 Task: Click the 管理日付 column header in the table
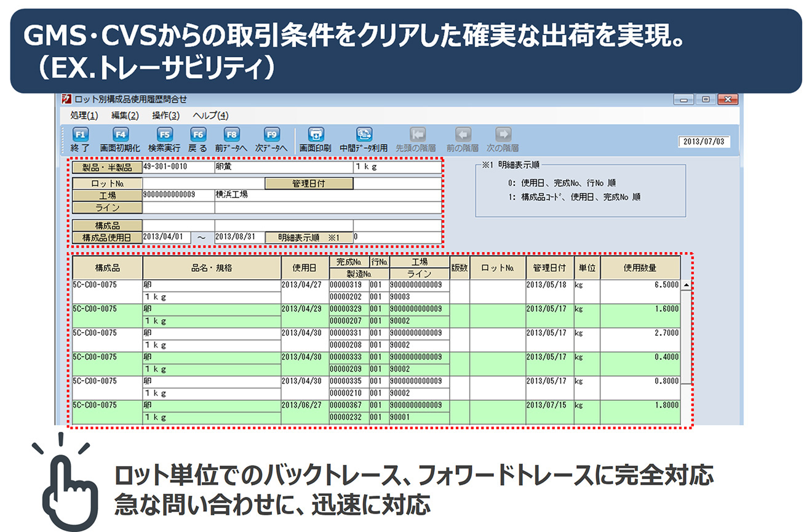tap(549, 268)
